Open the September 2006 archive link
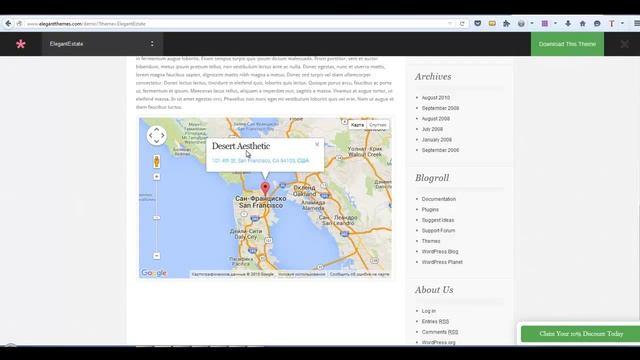The height and width of the screenshot is (360, 640). [x=440, y=150]
